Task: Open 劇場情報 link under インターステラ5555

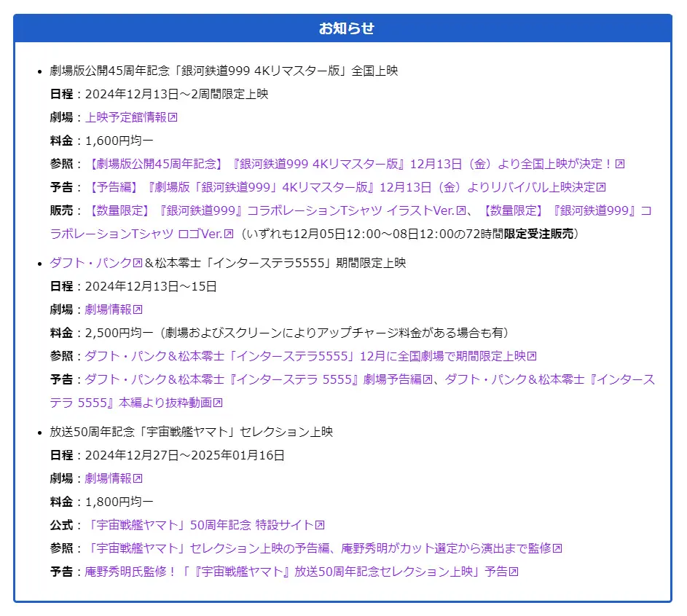Action: 114,309
